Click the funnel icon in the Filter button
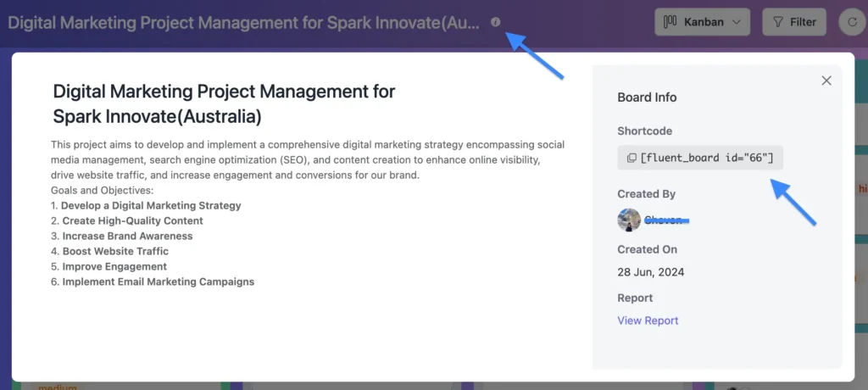Screen dimensions: 868x390 [777, 22]
